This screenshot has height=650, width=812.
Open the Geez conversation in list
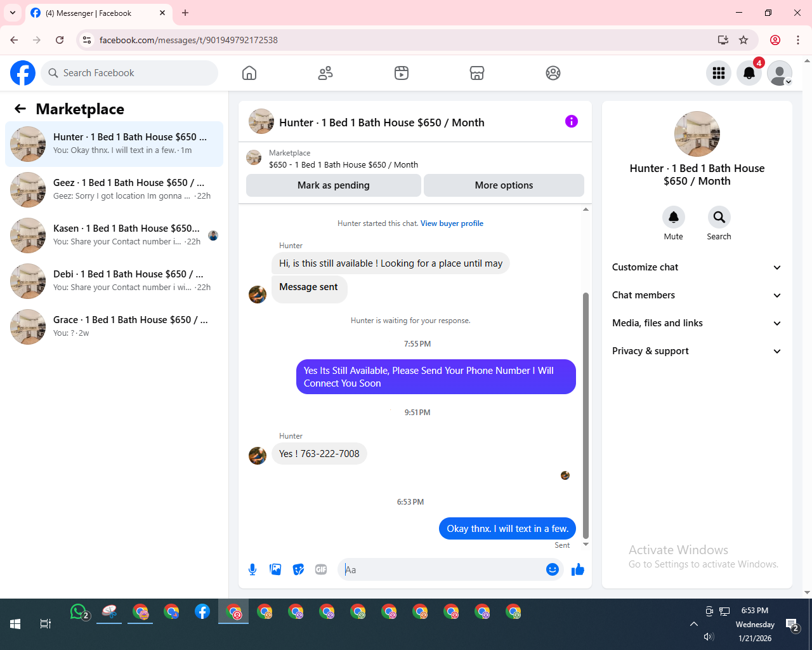114,190
